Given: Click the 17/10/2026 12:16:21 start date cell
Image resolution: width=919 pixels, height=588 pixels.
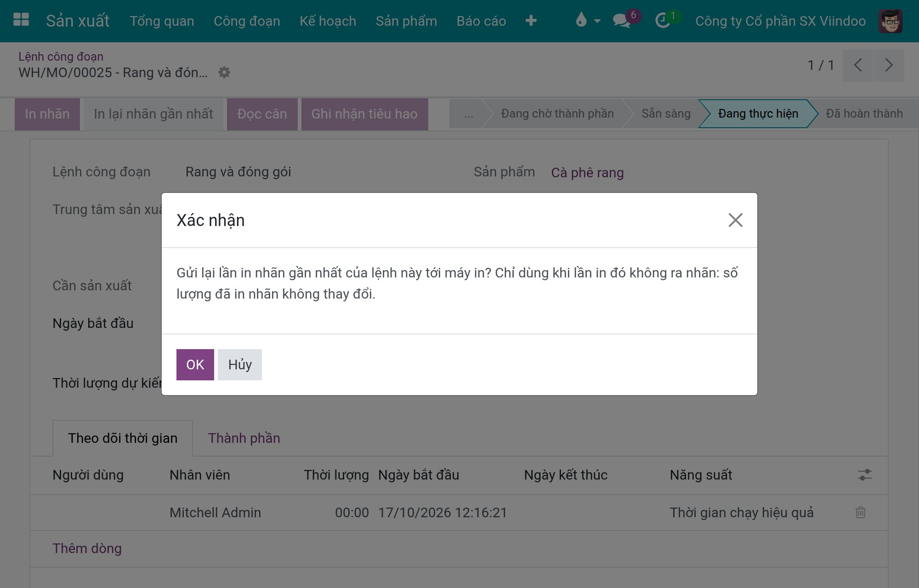Looking at the screenshot, I should [442, 513].
